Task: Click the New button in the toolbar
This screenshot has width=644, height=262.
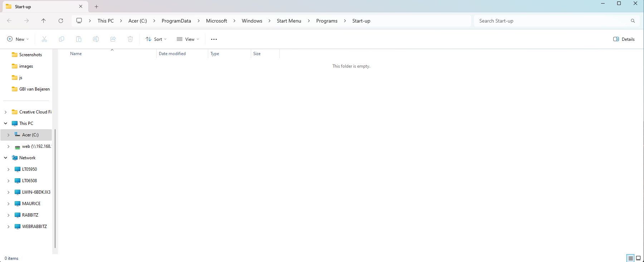Action: click(x=18, y=39)
